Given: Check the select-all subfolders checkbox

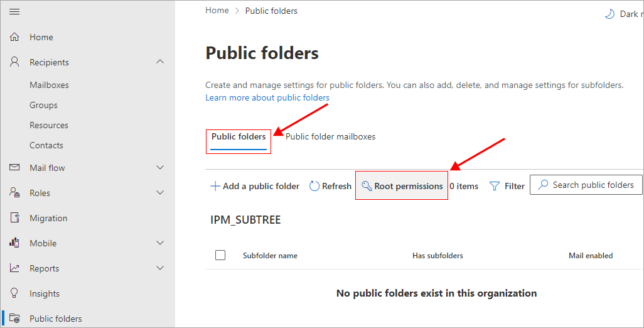Looking at the screenshot, I should tap(220, 255).
